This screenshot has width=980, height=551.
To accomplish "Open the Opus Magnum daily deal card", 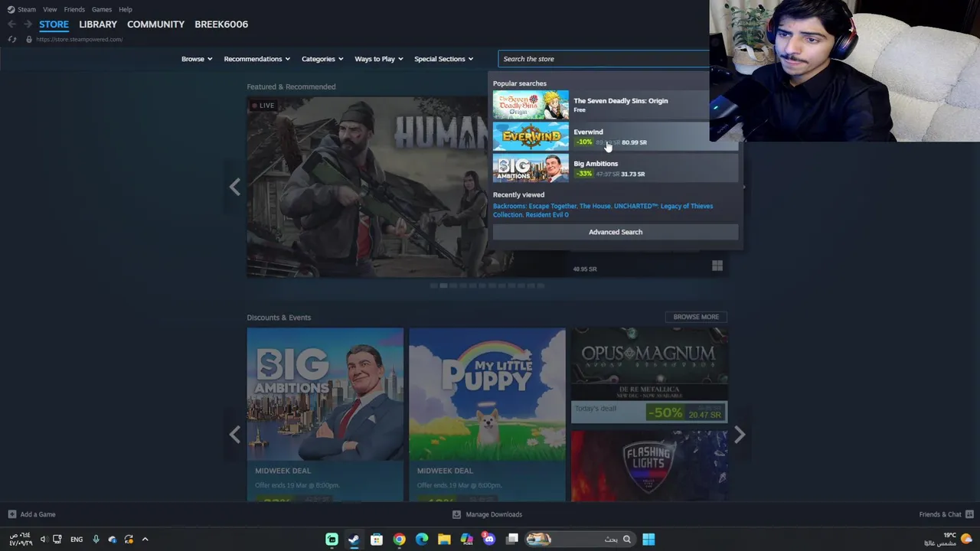I will [649, 376].
